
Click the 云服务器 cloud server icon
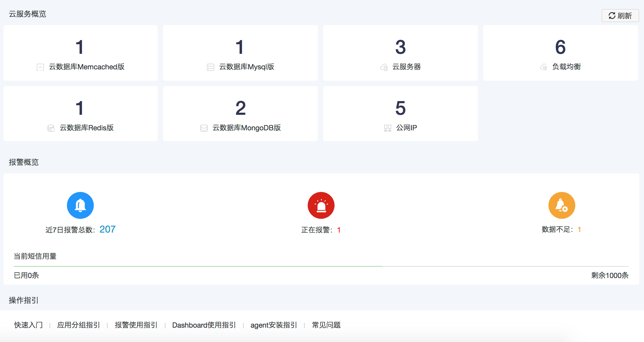[x=384, y=67]
